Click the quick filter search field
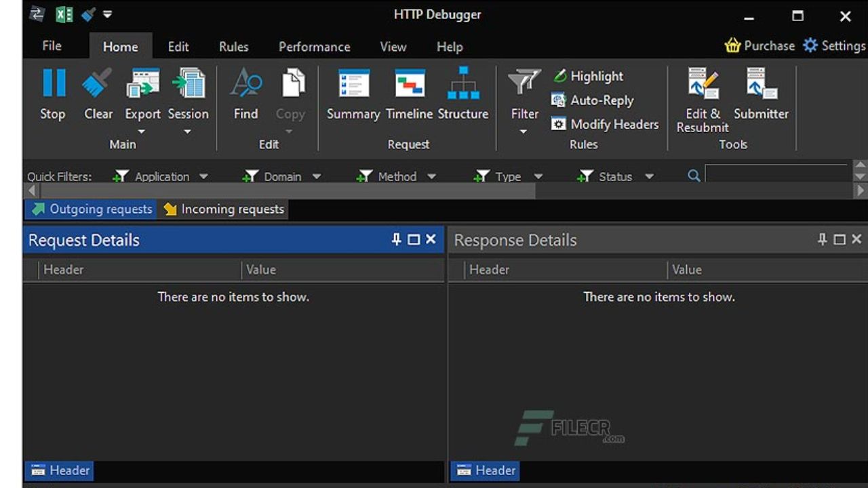Screen dimensions: 868x488 pyautogui.click(x=776, y=174)
